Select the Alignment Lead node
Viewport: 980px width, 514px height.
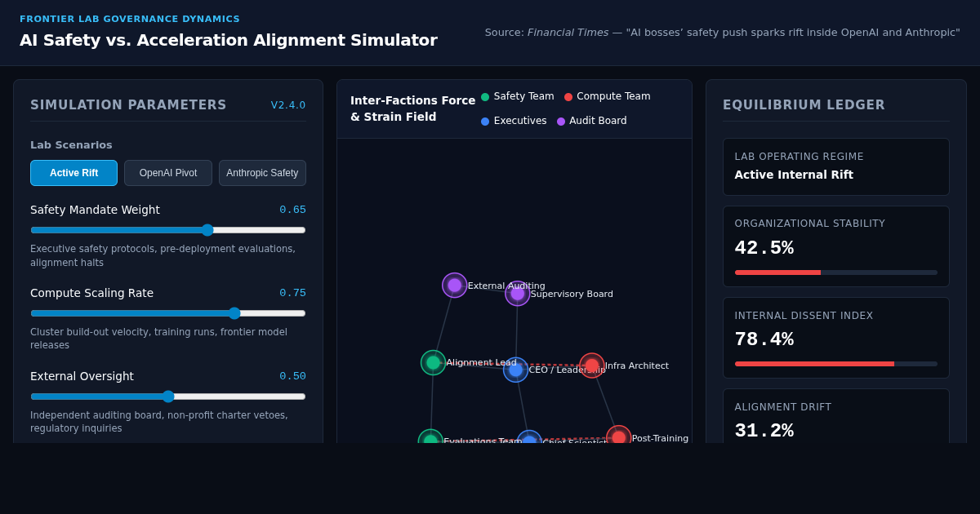433,362
